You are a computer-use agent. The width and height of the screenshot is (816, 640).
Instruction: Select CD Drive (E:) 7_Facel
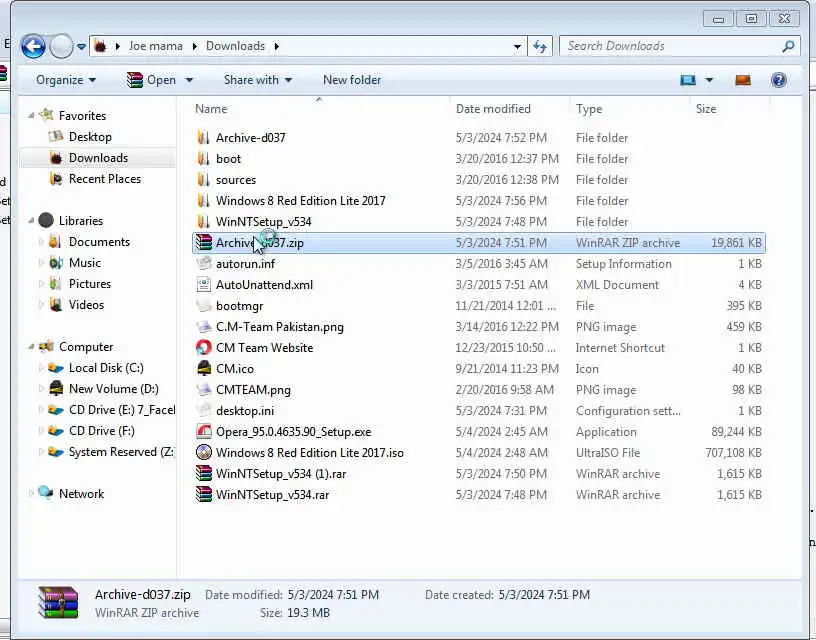click(122, 410)
